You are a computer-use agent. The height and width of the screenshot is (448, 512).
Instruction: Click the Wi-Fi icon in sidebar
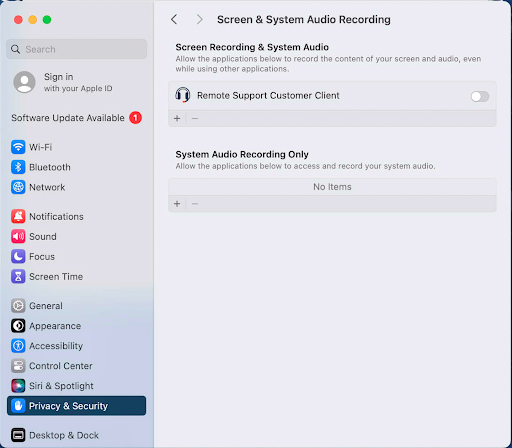(x=18, y=147)
